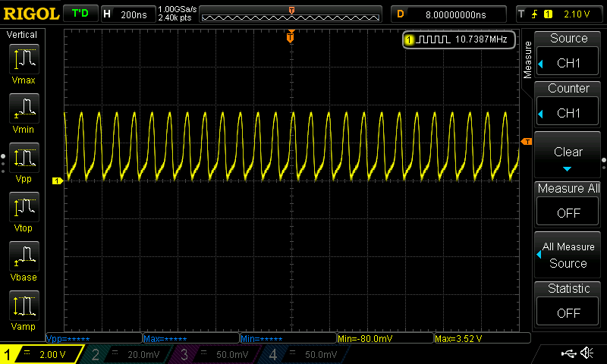Click the speaker sound icon
The height and width of the screenshot is (364, 607).
pyautogui.click(x=587, y=353)
